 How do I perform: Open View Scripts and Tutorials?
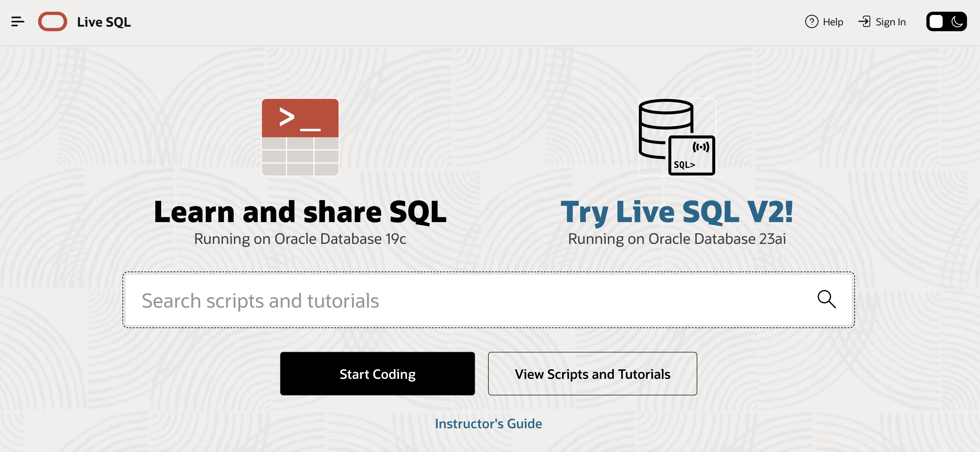click(592, 374)
